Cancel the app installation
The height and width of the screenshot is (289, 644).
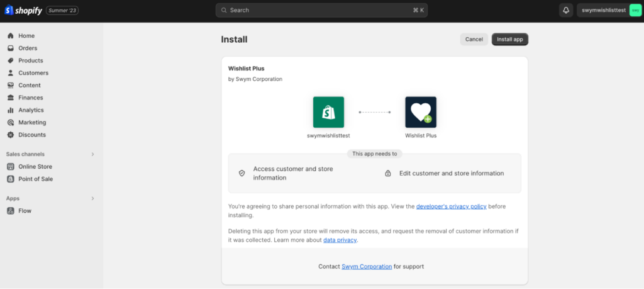pyautogui.click(x=474, y=39)
